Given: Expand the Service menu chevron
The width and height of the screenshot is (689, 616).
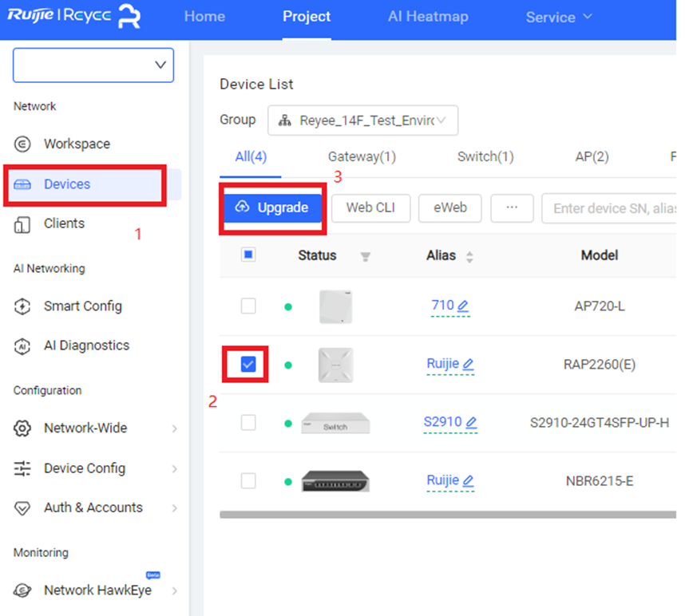Looking at the screenshot, I should pos(588,17).
